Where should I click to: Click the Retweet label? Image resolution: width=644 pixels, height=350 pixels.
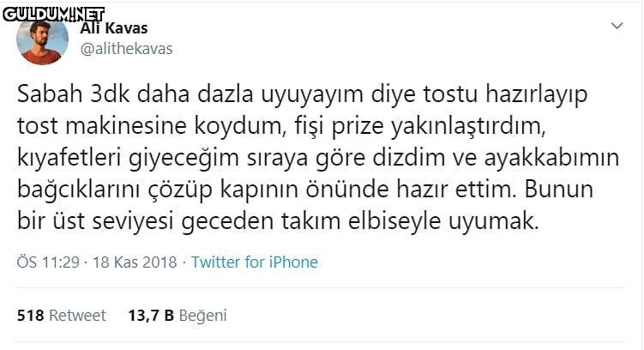coord(77,316)
